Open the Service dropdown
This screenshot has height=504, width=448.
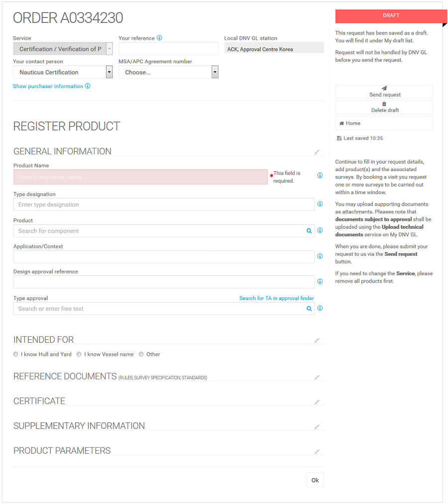point(109,48)
